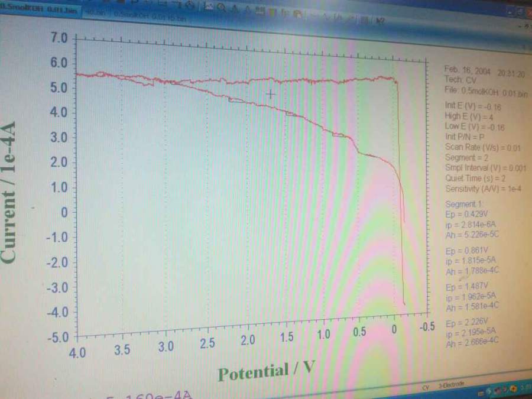Click the peak current 'ip = 1.815e-5A'
Image resolution: width=532 pixels, height=399 pixels.
click(471, 261)
